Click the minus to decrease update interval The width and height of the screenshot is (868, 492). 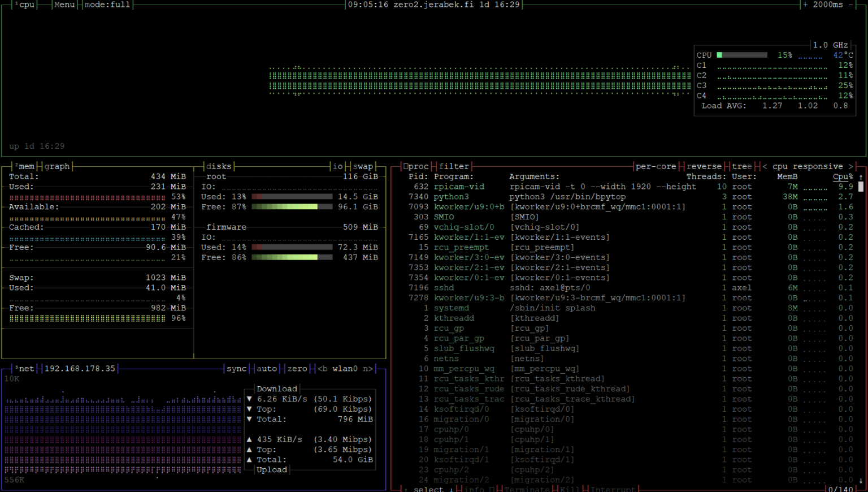(850, 5)
